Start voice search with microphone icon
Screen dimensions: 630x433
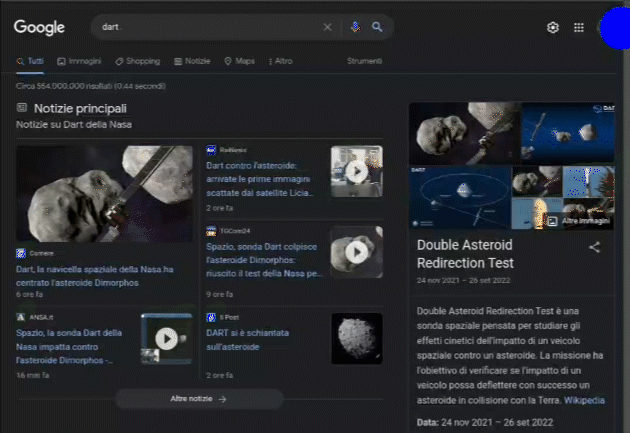click(x=355, y=27)
